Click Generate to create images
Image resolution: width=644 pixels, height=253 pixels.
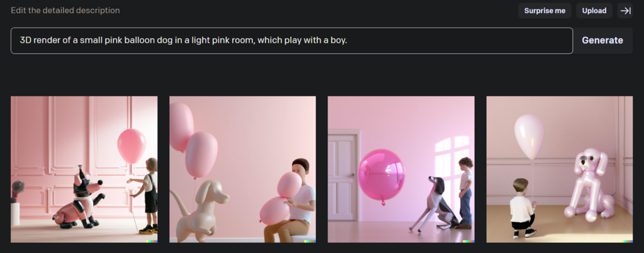tap(602, 41)
